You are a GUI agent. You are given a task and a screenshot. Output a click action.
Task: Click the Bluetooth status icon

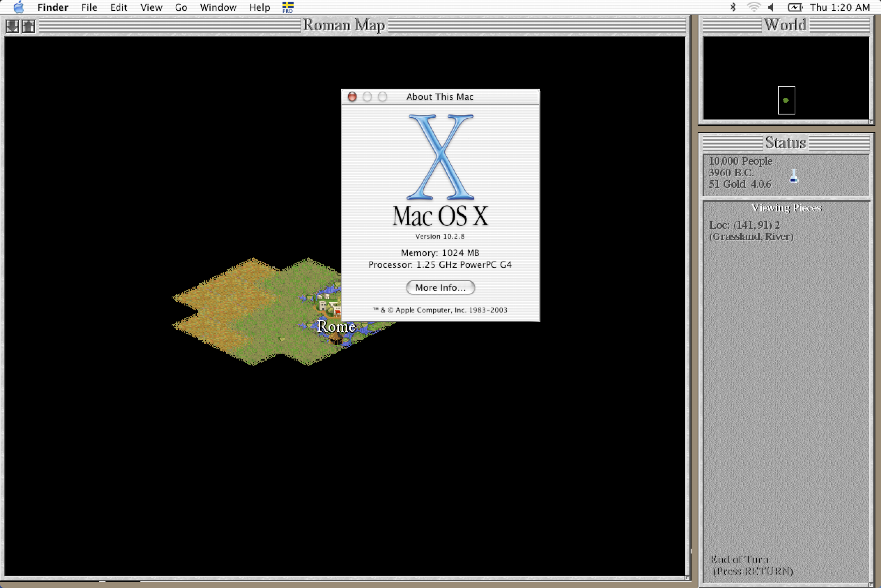(733, 7)
